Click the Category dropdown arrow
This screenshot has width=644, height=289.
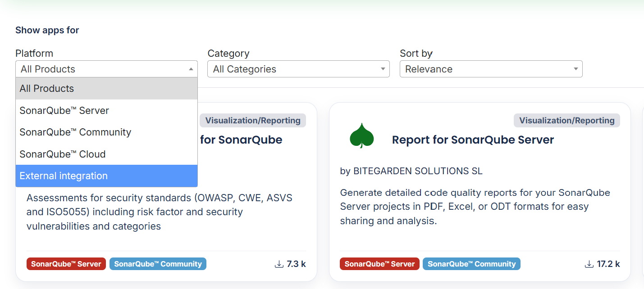click(383, 69)
